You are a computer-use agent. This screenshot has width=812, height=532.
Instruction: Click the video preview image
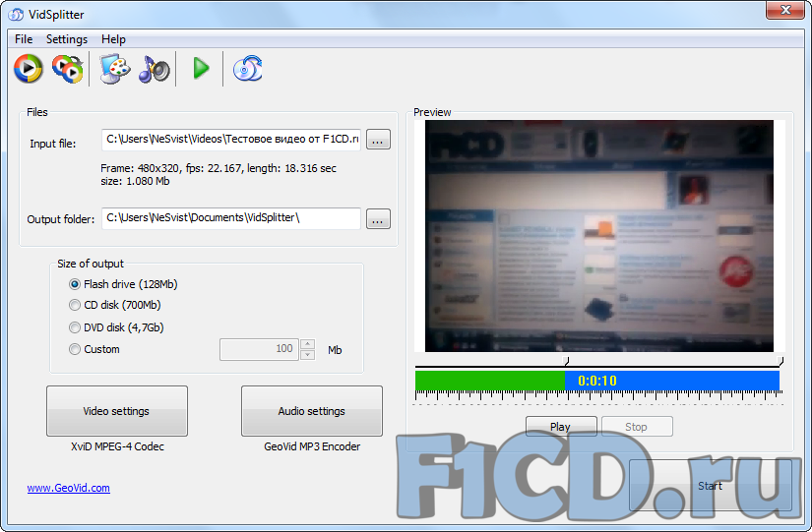tap(599, 236)
